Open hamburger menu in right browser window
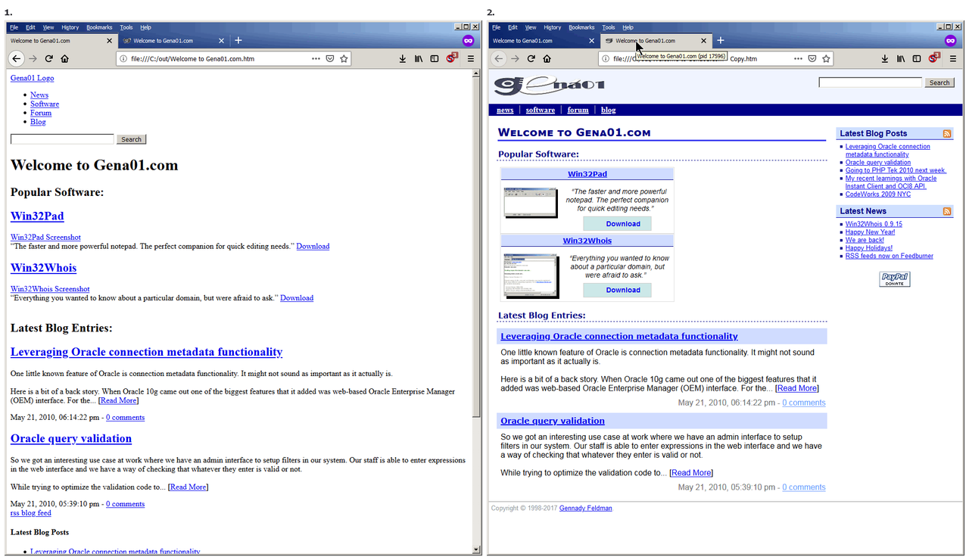969x560 pixels. (952, 58)
